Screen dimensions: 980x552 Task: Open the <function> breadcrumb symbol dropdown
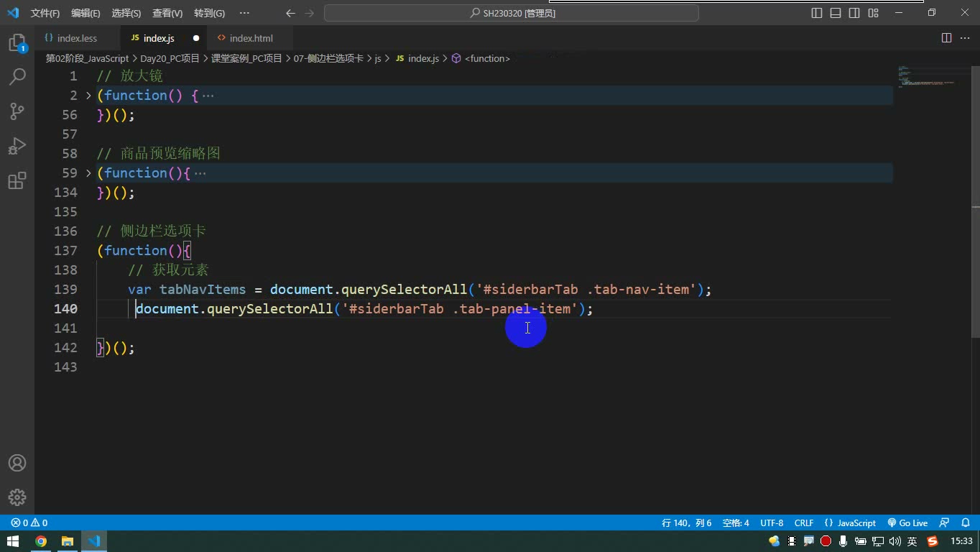pos(481,58)
